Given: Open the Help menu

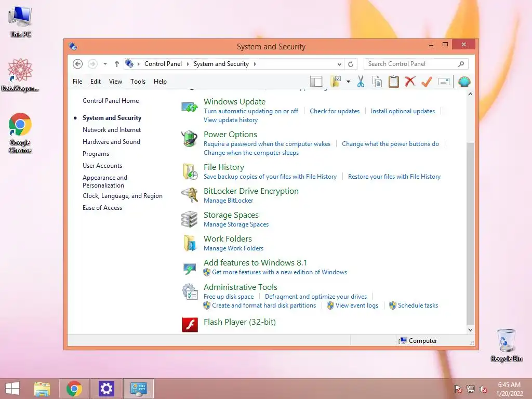Looking at the screenshot, I should coord(160,82).
